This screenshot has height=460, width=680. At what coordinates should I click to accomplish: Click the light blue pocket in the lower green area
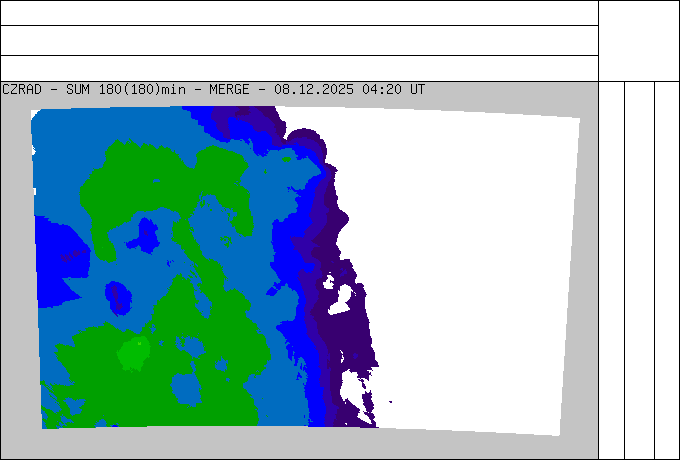coord(188,387)
